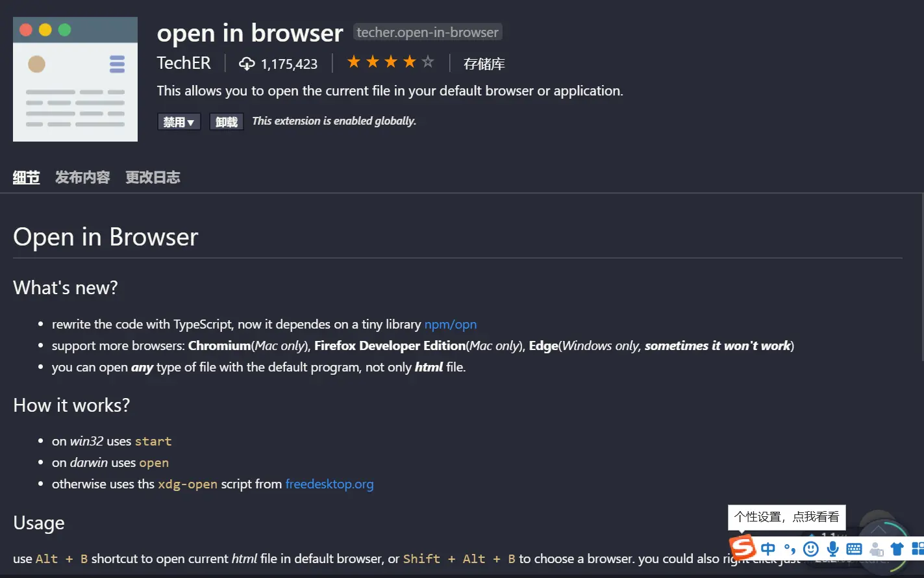Toggle the 中 Chinese/English input mode
924x578 pixels.
click(768, 549)
